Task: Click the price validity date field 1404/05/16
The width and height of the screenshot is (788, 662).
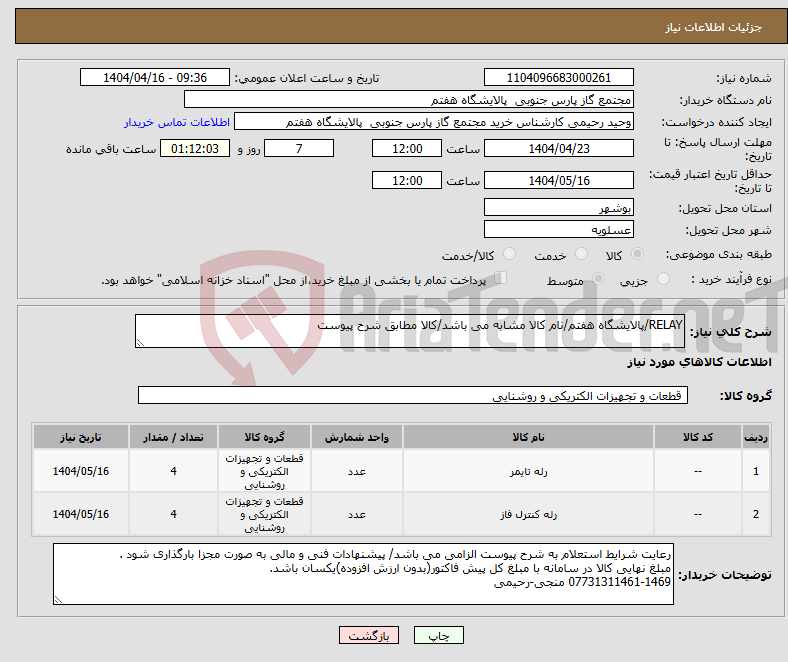Action: pyautogui.click(x=559, y=180)
